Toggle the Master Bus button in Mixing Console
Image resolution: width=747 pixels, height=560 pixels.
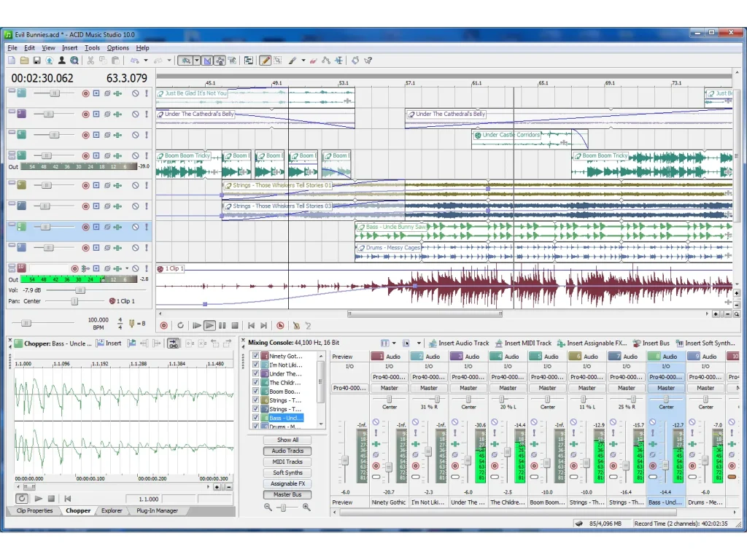[287, 495]
